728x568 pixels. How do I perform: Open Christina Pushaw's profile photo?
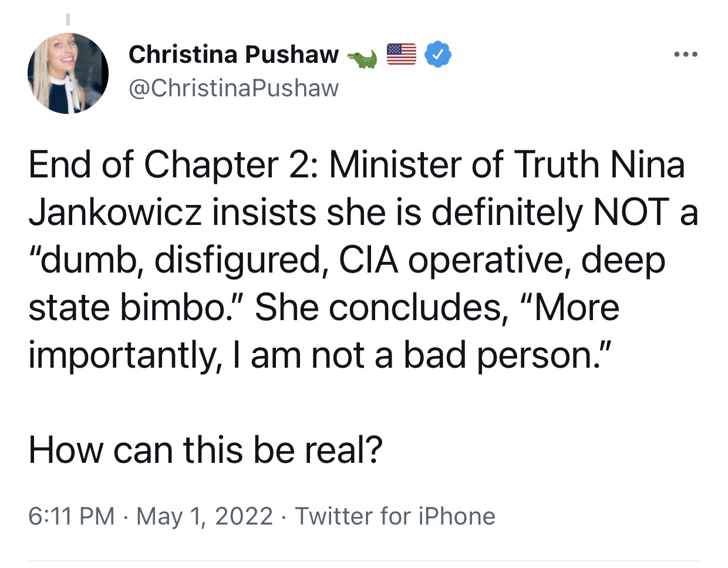click(x=68, y=73)
